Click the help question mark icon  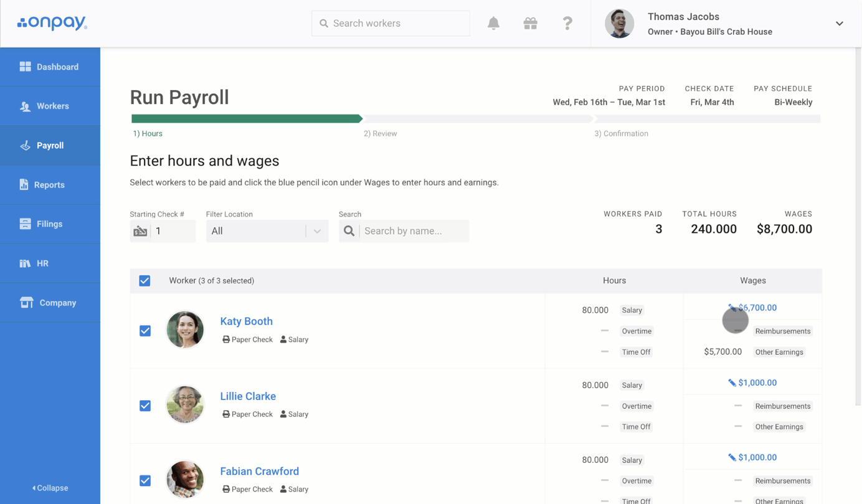567,24
